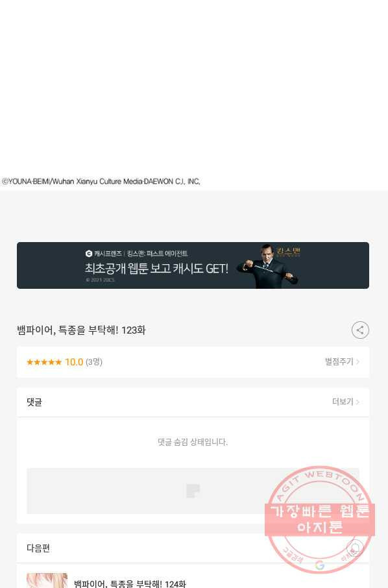Open 별점주기 to rate this episode

(339, 362)
